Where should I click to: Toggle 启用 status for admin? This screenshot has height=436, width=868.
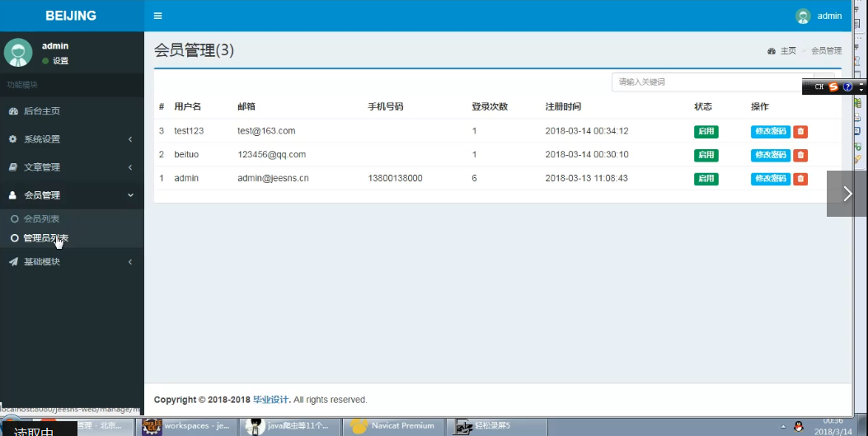coord(706,179)
